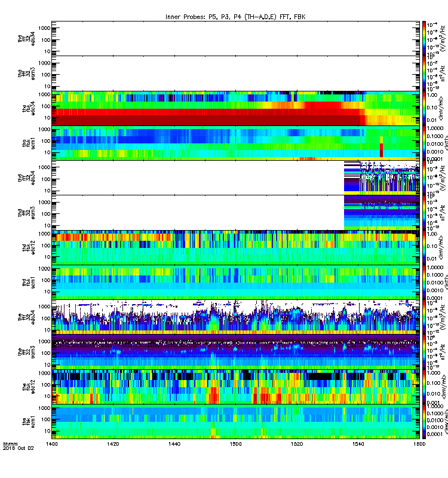Viewport: 448px width, 478px height.
Task: Click the 'tha fbk edc34' panel label
Action: click(29, 109)
